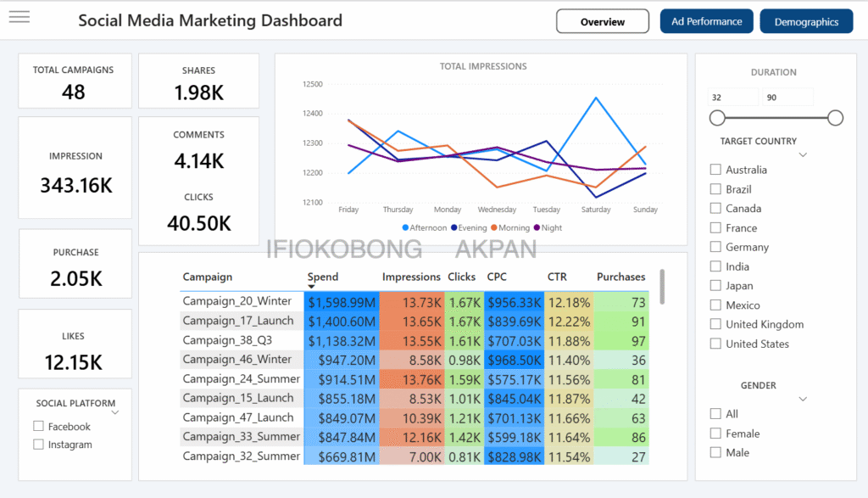This screenshot has height=498, width=868.
Task: Click the left Duration slider handle
Action: point(718,118)
